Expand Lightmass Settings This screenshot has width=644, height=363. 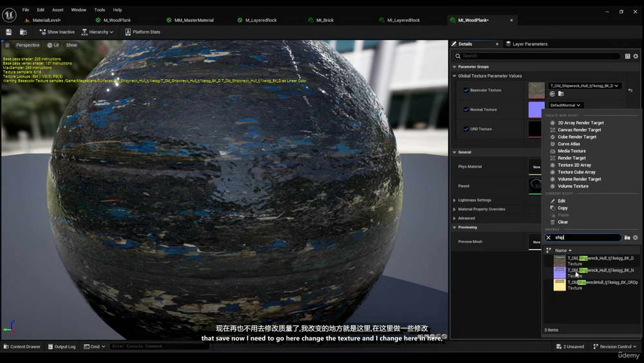click(x=455, y=201)
